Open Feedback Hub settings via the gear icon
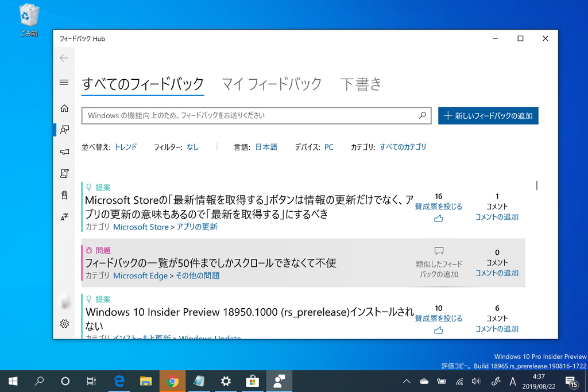 pyautogui.click(x=64, y=323)
